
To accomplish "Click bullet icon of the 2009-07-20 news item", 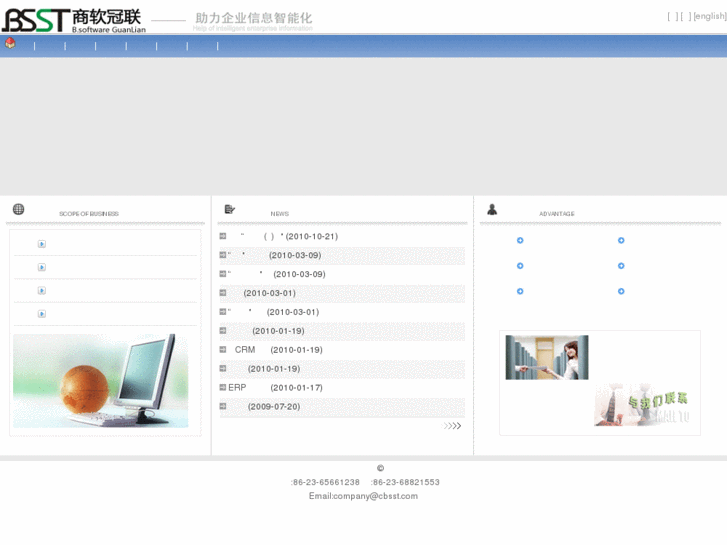I will (223, 406).
